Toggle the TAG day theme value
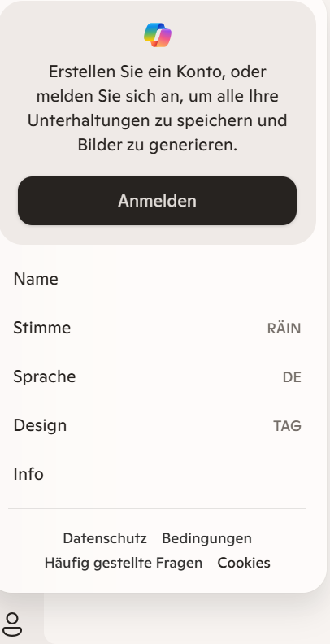This screenshot has height=644, width=330. [287, 426]
